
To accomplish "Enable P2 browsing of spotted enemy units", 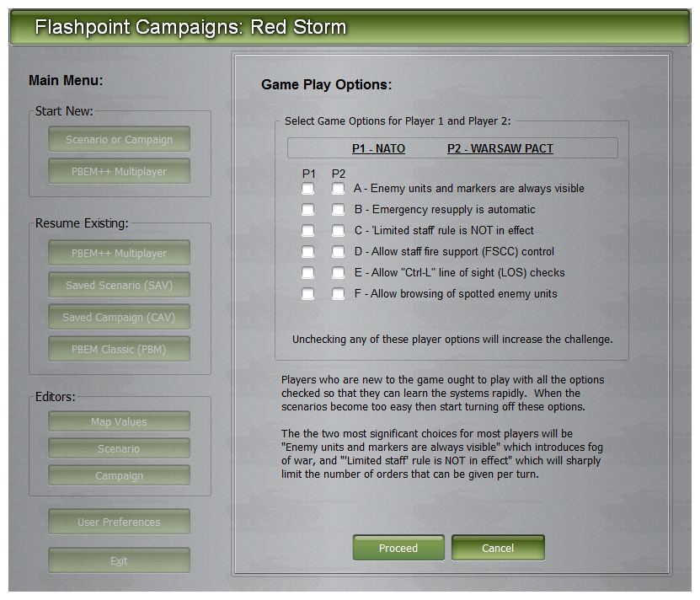I will (338, 293).
